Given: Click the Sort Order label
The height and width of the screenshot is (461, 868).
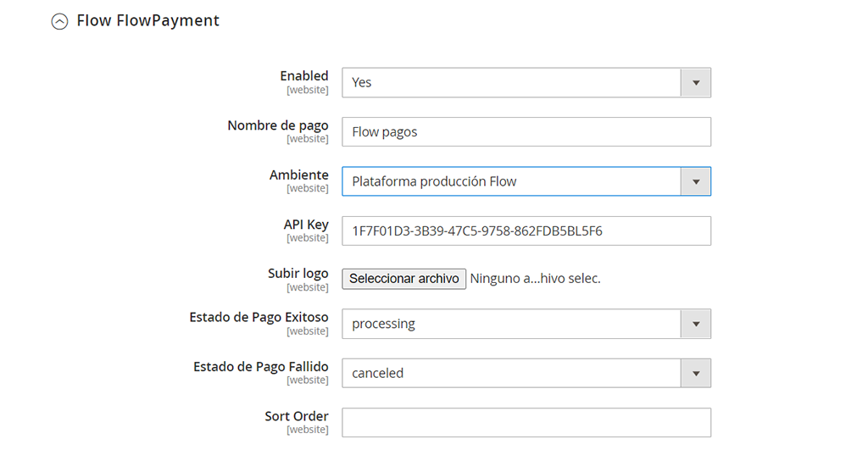Looking at the screenshot, I should pyautogui.click(x=296, y=416).
